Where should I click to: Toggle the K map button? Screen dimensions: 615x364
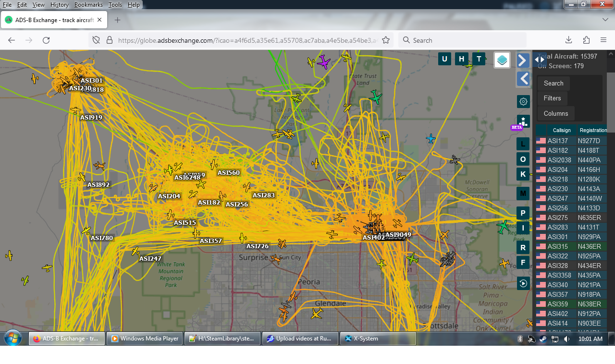pyautogui.click(x=523, y=174)
